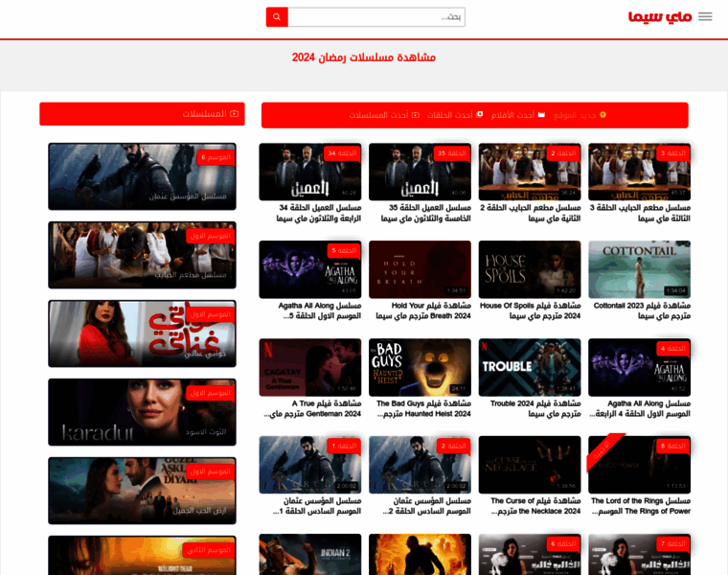Image resolution: width=728 pixels, height=575 pixels.
Task: Open الغالب غالب episode 7 thumbnail
Action: tap(639, 555)
